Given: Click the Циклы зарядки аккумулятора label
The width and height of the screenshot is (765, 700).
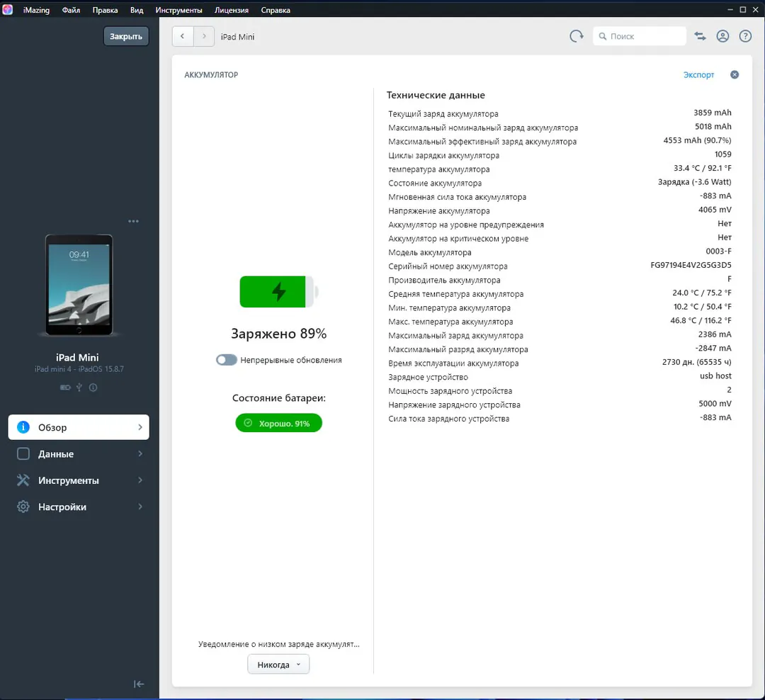Looking at the screenshot, I should [443, 155].
